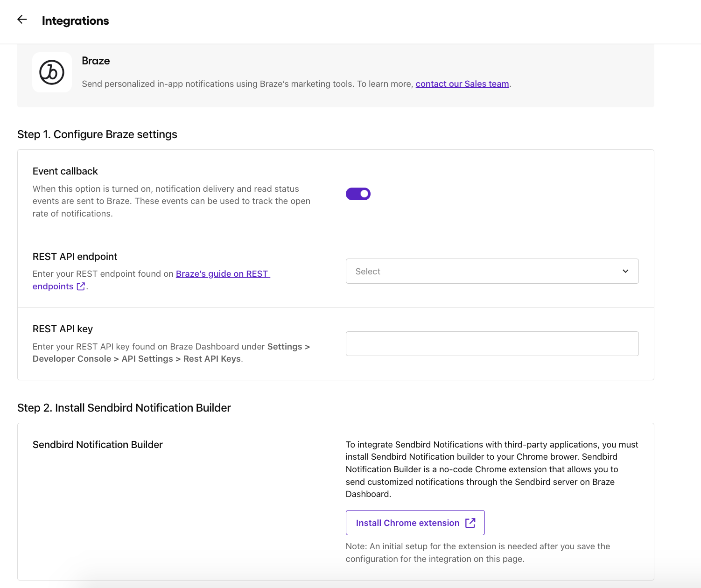The image size is (701, 588).
Task: Click the Braze integration heading
Action: pyautogui.click(x=96, y=61)
